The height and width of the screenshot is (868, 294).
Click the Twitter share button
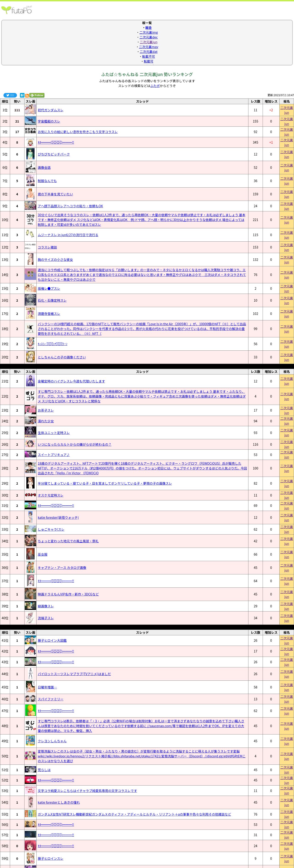coord(10,95)
